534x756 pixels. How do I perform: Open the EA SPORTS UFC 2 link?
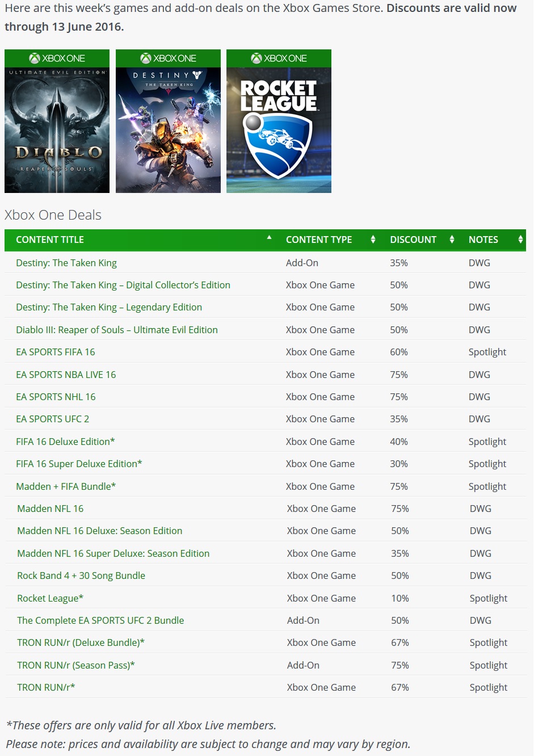pos(53,419)
